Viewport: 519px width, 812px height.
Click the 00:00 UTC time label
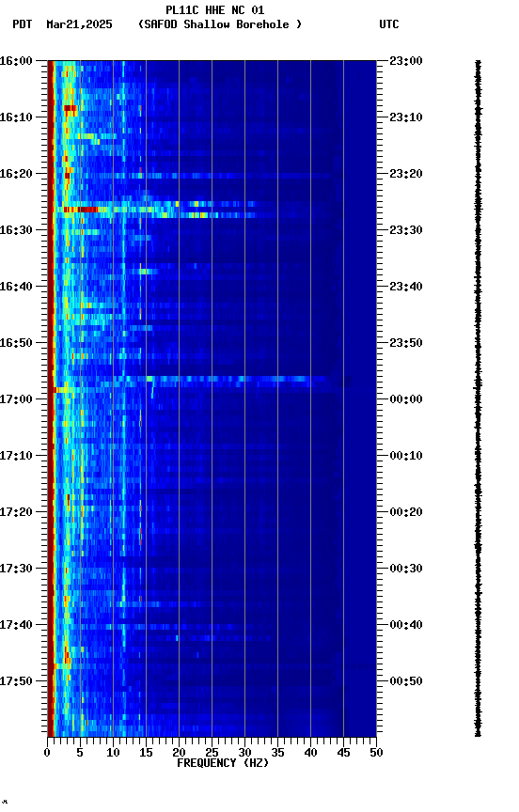click(406, 399)
